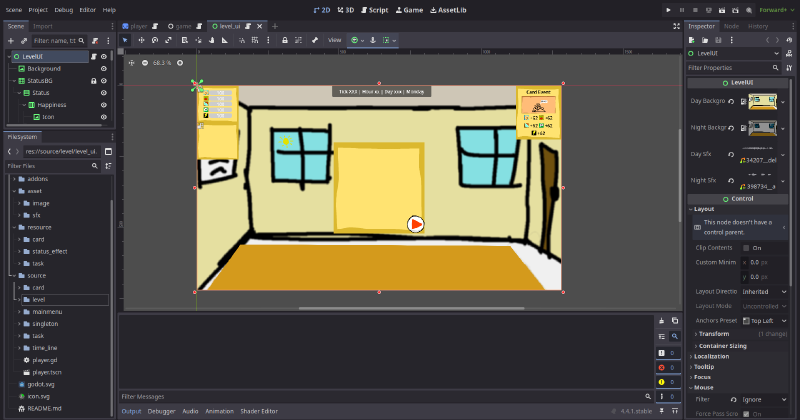Screen dimensions: 800x420
Task: Click the View button in canvas toolbar
Action: click(x=335, y=40)
